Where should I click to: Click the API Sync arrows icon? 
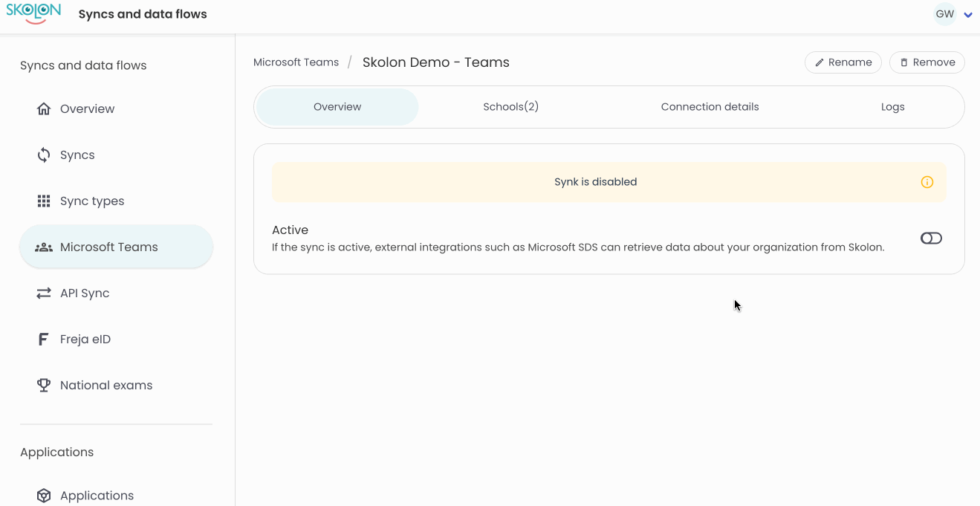click(x=44, y=293)
